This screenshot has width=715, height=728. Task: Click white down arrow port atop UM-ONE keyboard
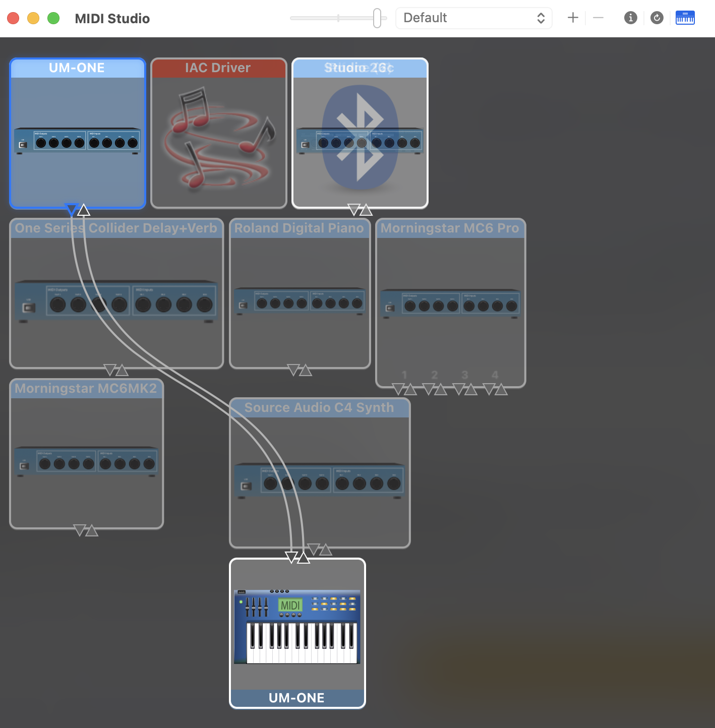point(291,557)
